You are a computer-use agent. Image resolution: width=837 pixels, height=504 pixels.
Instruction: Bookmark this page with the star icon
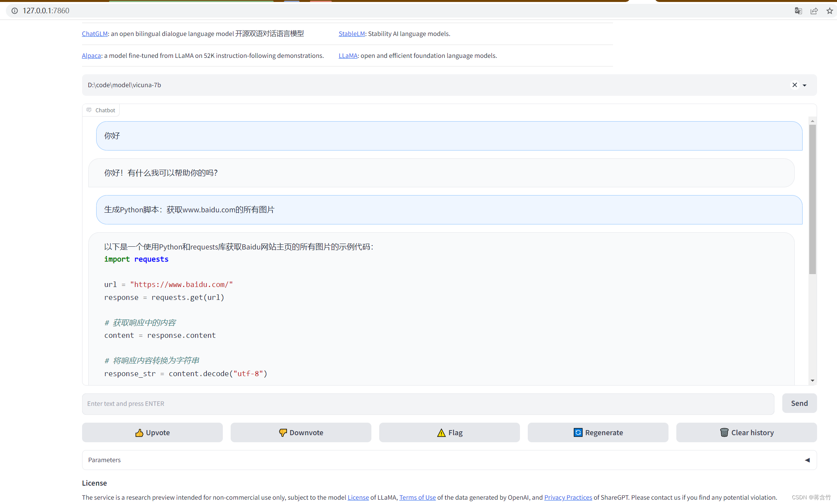click(830, 11)
